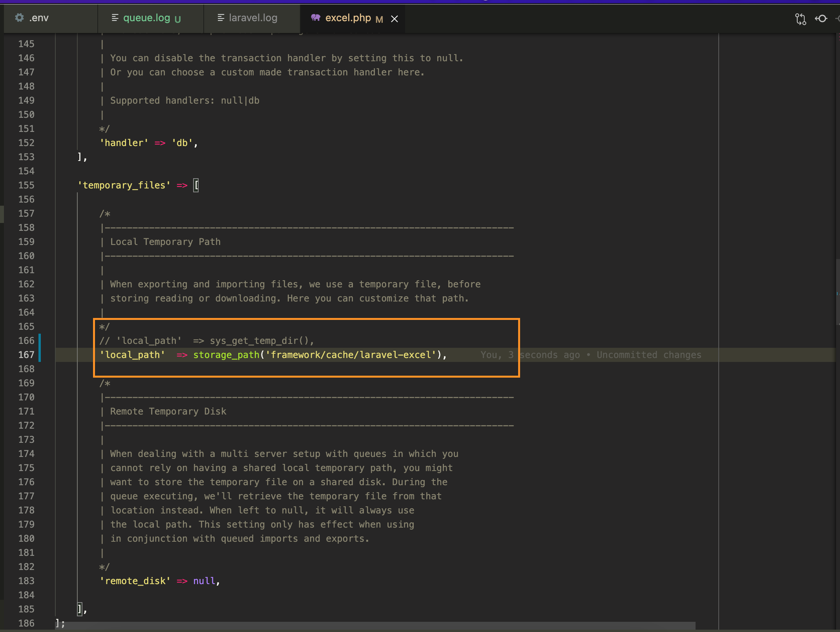Open the queue.log tab
This screenshot has width=840, height=632.
click(146, 18)
